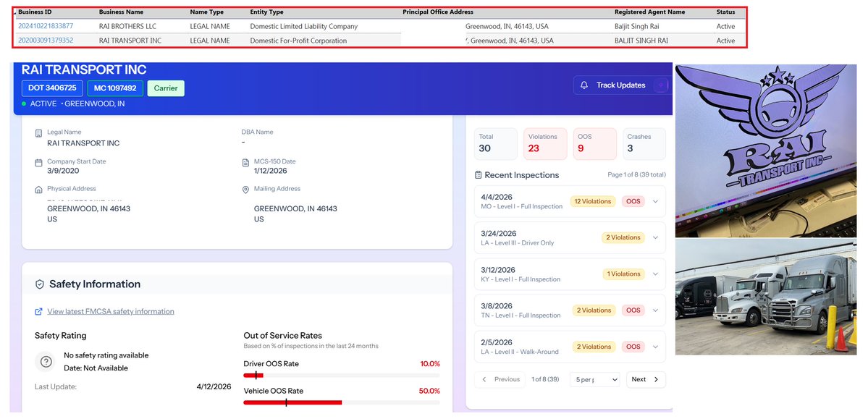Sort by Business ID column header

[x=35, y=12]
